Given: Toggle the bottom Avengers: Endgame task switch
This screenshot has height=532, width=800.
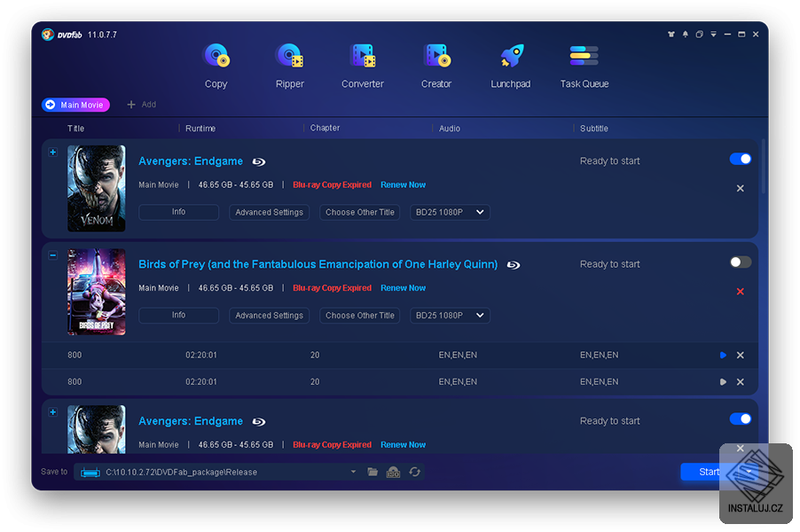Looking at the screenshot, I should click(741, 419).
